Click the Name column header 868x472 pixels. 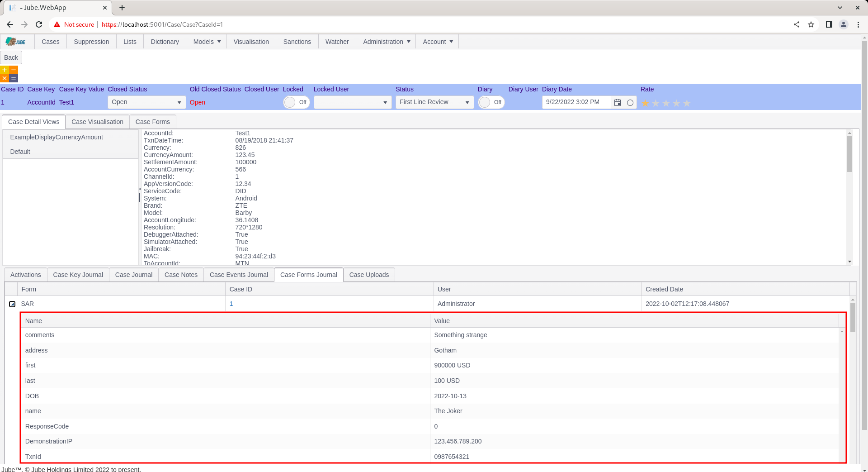[x=226, y=321]
